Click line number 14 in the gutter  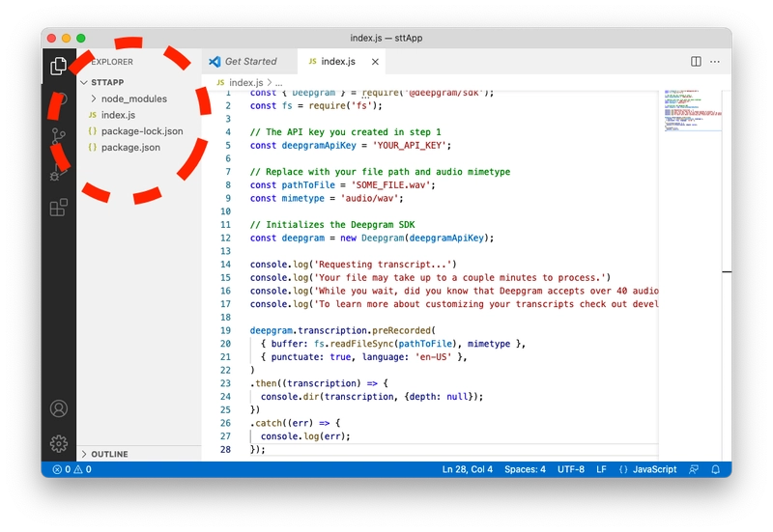(x=225, y=265)
